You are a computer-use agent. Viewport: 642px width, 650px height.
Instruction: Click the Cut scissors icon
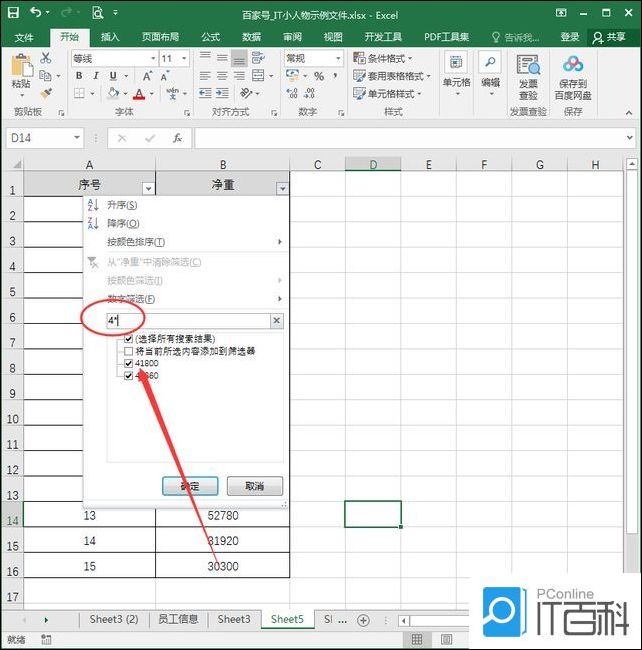(x=46, y=58)
